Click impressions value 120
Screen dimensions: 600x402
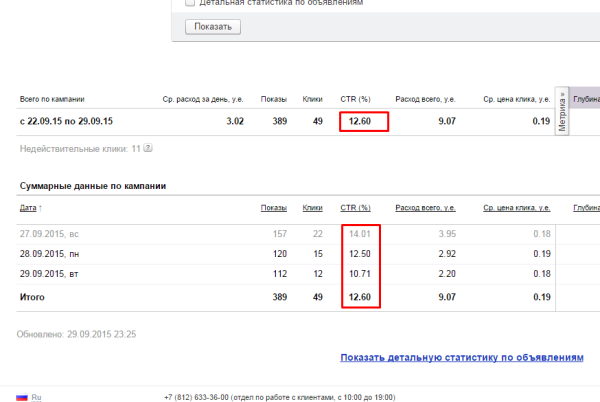(x=280, y=254)
